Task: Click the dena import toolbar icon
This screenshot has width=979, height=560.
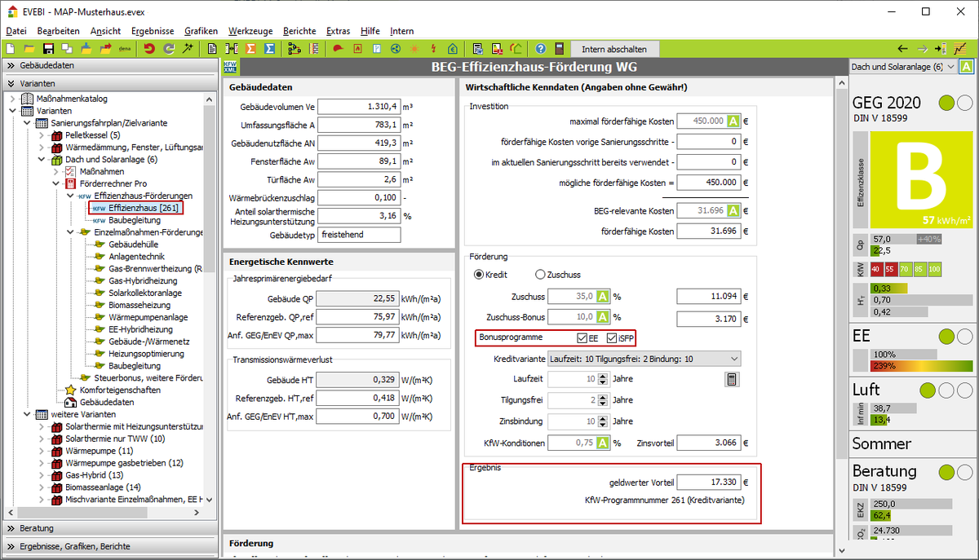Action: pos(125,49)
